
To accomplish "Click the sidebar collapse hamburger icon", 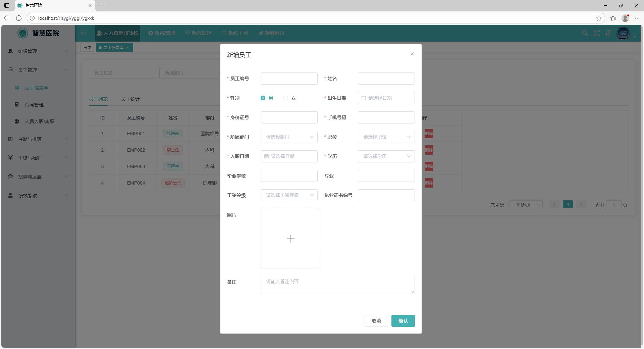I will pyautogui.click(x=84, y=33).
